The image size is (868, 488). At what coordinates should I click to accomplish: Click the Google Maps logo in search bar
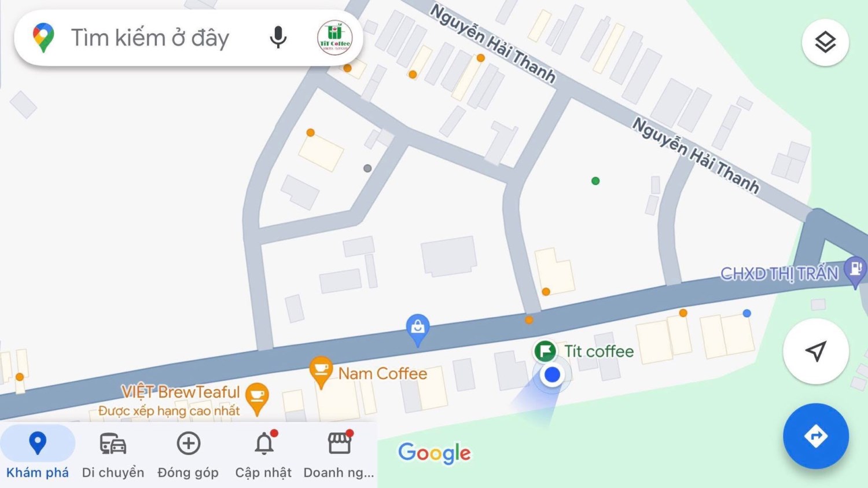pos(43,38)
